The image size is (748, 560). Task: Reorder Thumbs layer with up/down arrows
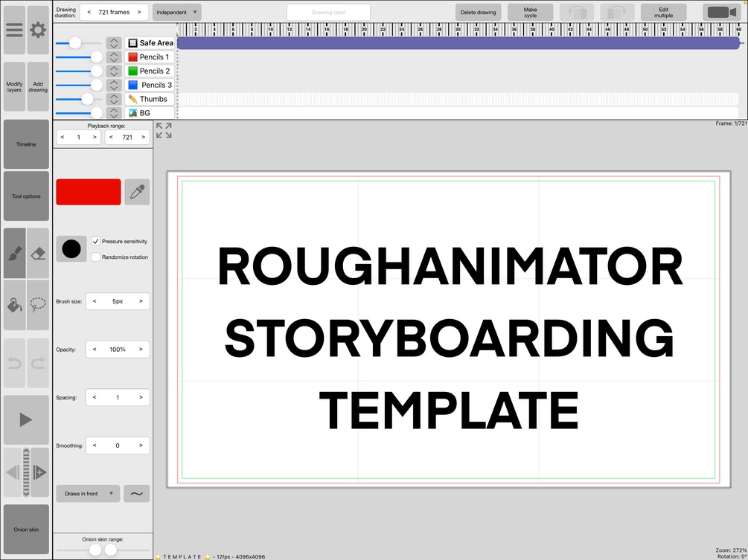[114, 99]
